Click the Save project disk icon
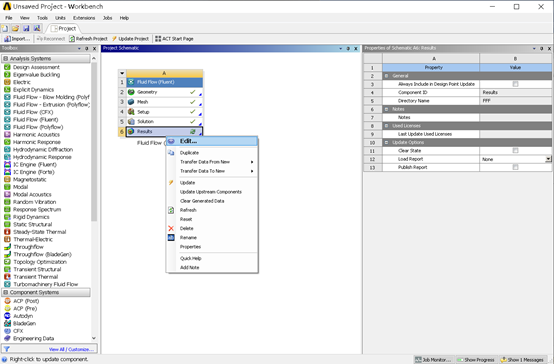This screenshot has height=364, width=554. [26, 28]
